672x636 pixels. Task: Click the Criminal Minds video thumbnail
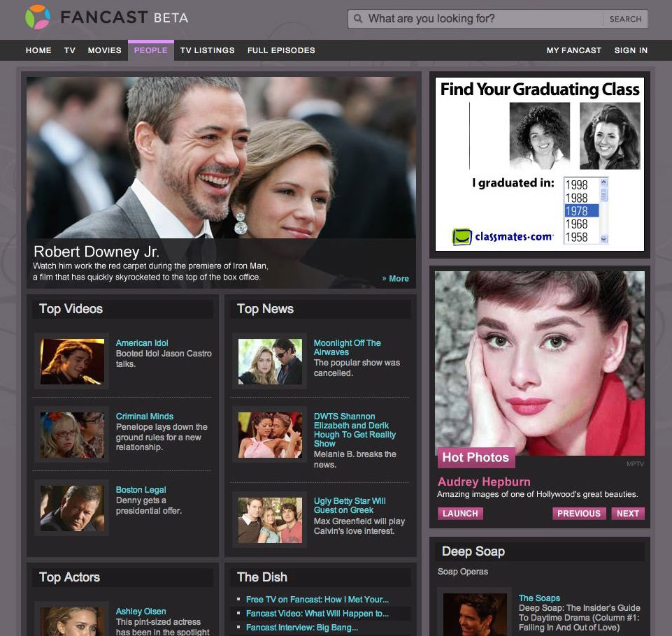pyautogui.click(x=73, y=435)
